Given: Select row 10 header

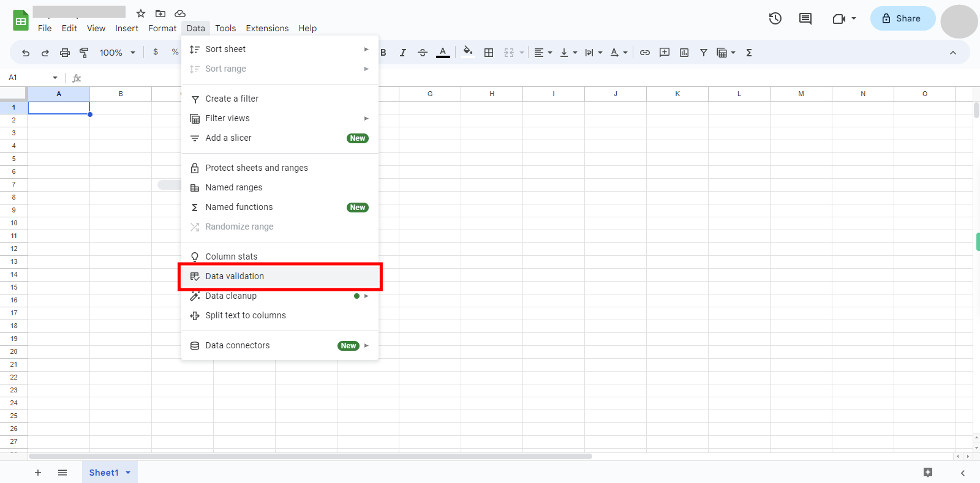Looking at the screenshot, I should pos(13,223).
